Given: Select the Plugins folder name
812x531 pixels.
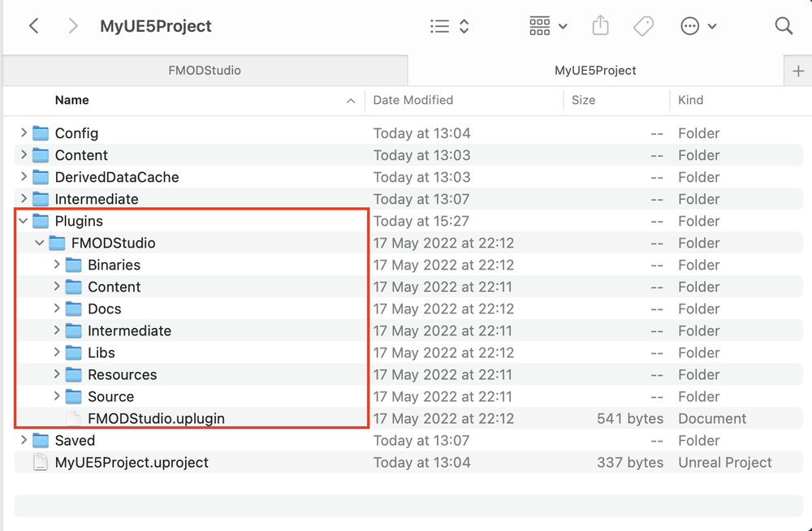Looking at the screenshot, I should [x=79, y=221].
